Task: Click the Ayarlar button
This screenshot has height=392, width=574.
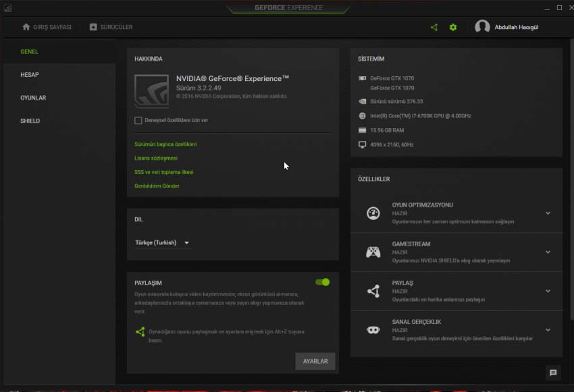Action: coord(315,361)
